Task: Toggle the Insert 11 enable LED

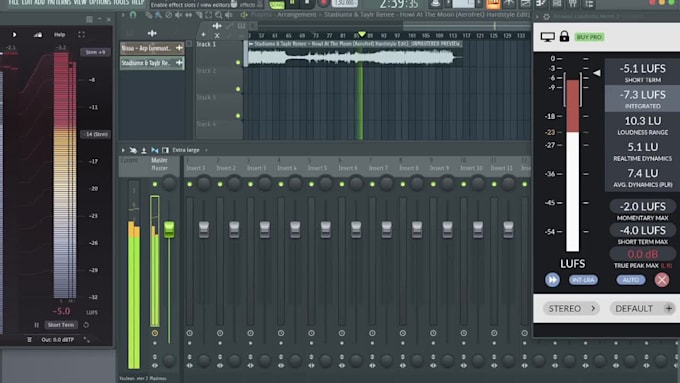Action: pos(494,184)
